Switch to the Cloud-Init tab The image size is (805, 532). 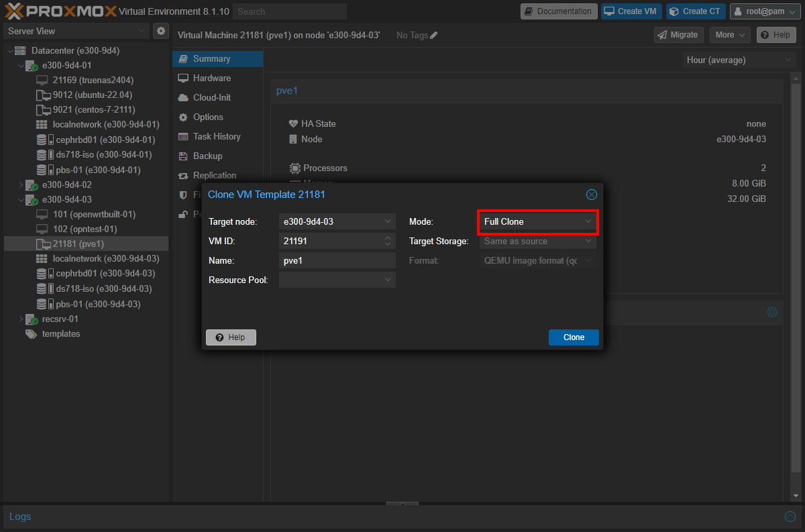[x=217, y=97]
